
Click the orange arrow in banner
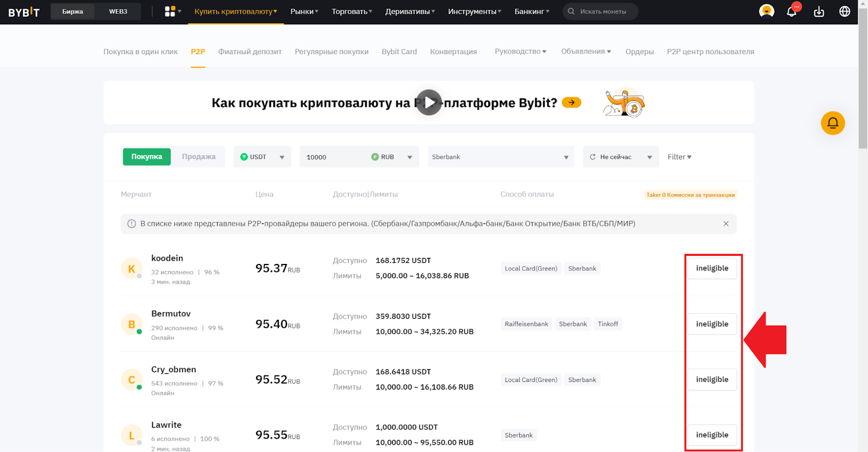point(571,102)
